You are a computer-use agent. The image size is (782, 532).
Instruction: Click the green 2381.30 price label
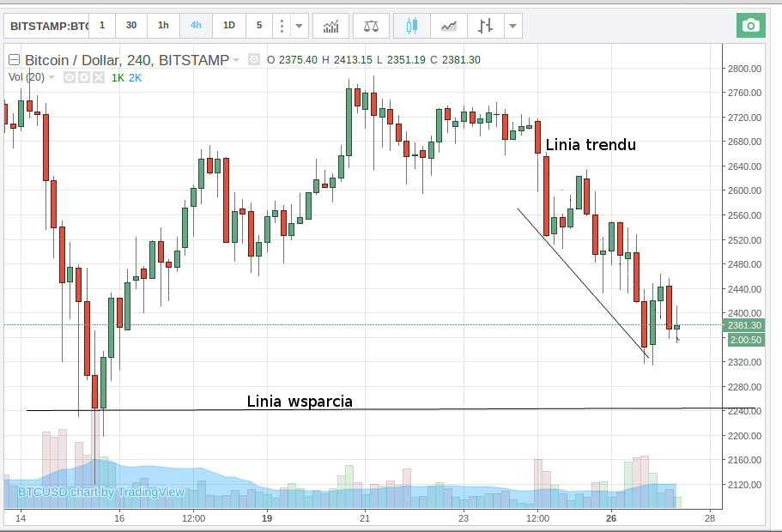point(743,326)
